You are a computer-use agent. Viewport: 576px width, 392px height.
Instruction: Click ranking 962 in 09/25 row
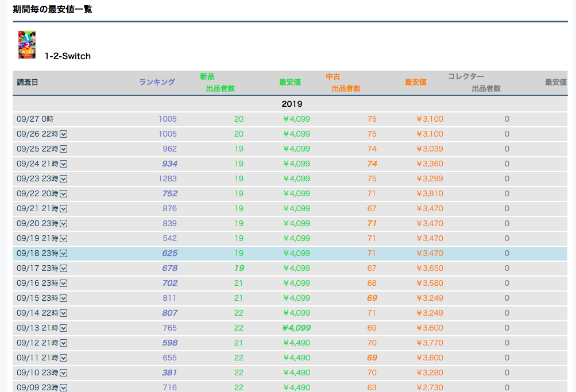[x=170, y=149]
